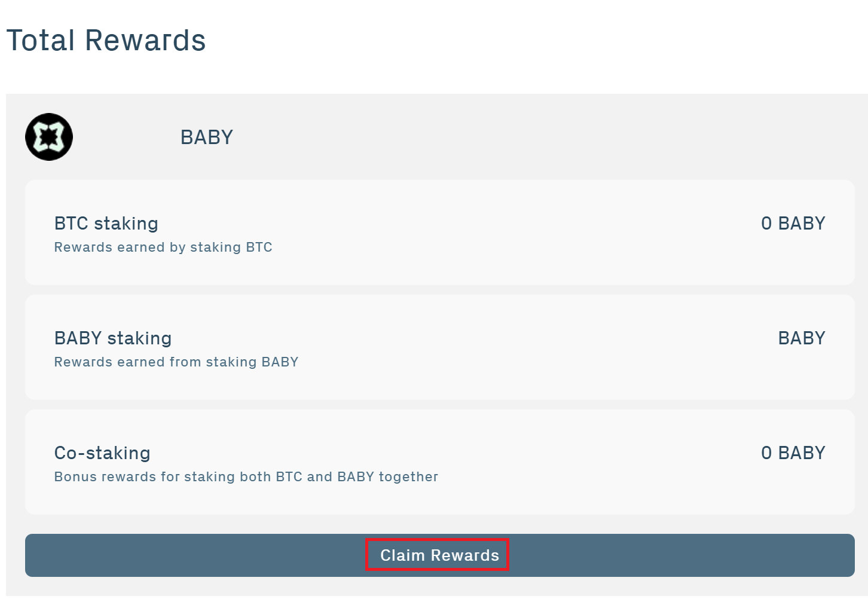Viewport: 868px width, 599px height.
Task: Click the dark token icon beside BABY label
Action: [48, 137]
